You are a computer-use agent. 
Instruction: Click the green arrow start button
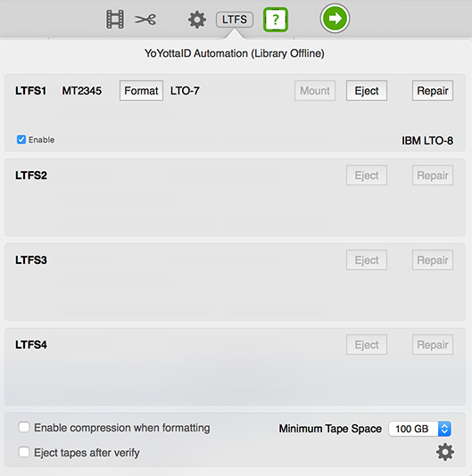(x=335, y=19)
